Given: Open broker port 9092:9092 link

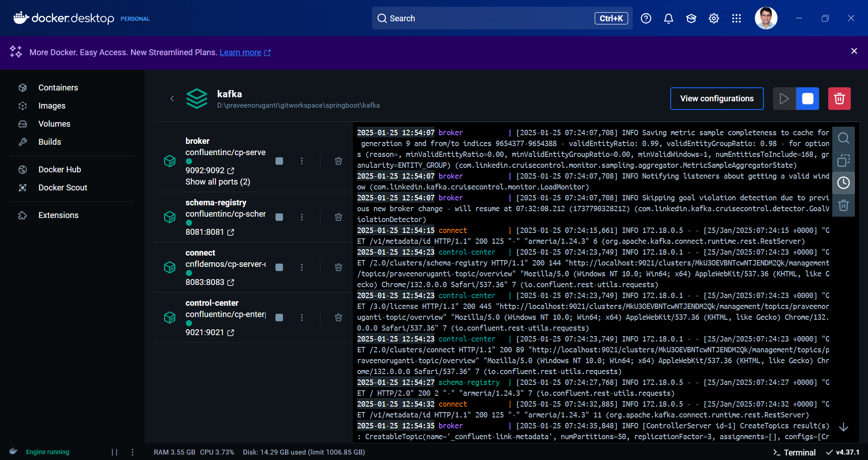Looking at the screenshot, I should coord(210,171).
